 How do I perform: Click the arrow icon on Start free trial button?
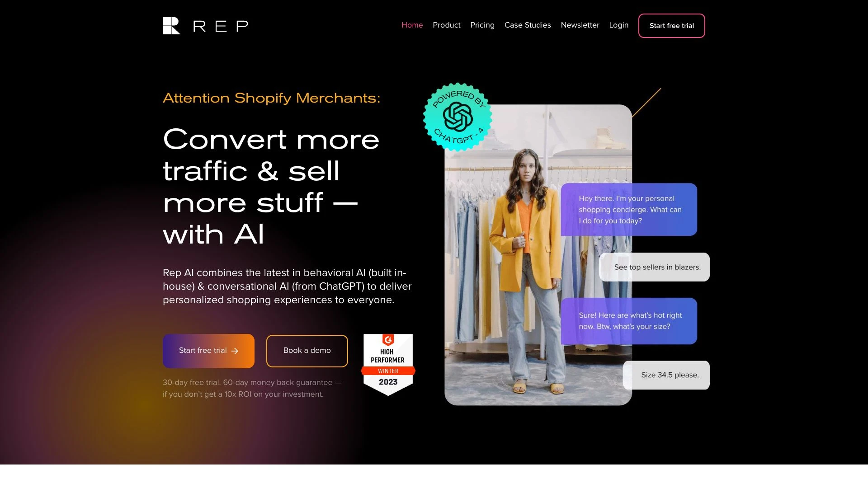tap(235, 351)
